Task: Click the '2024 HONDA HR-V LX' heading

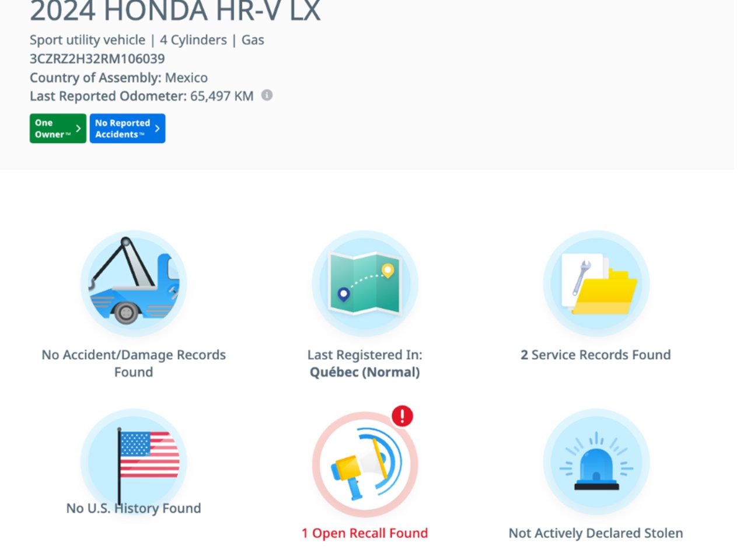Action: coord(175,10)
